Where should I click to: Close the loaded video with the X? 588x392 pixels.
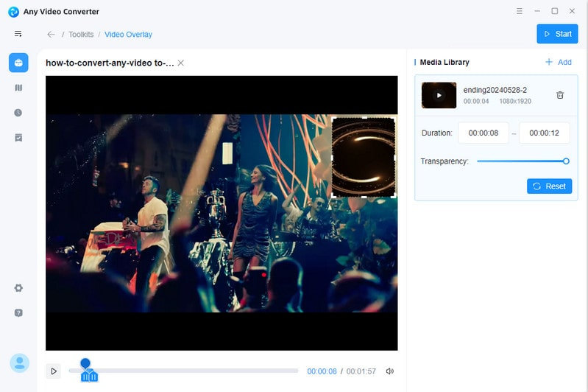pos(181,63)
